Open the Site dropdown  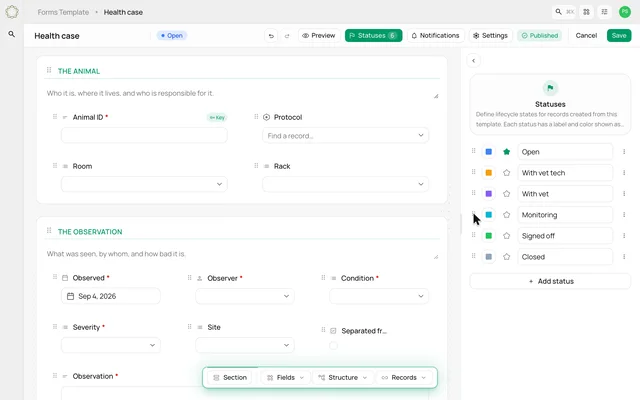245,345
